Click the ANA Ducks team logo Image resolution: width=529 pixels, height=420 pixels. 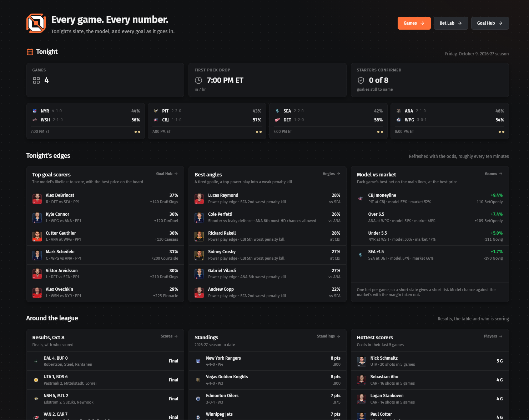point(399,111)
